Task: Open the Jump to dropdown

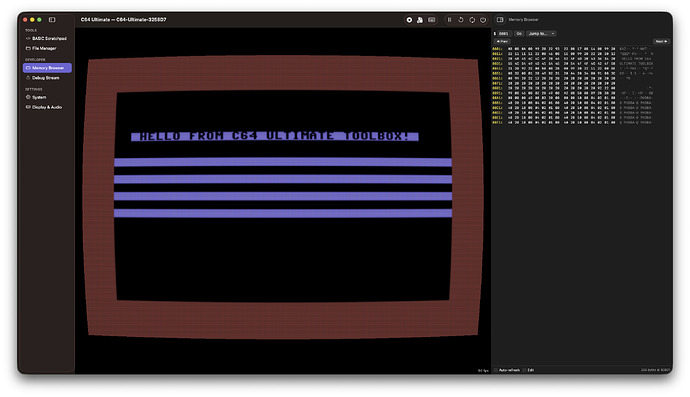Action: [x=541, y=33]
